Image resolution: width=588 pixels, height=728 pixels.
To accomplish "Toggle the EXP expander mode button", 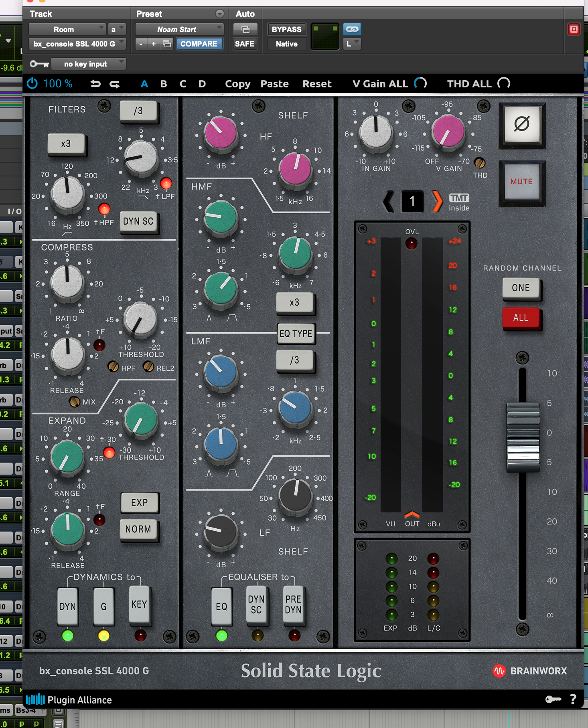I will tap(139, 503).
